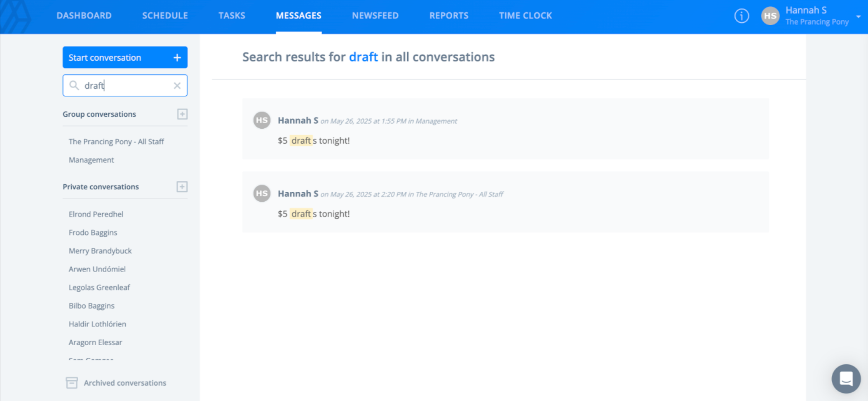Click the magnifier search icon

(x=74, y=85)
